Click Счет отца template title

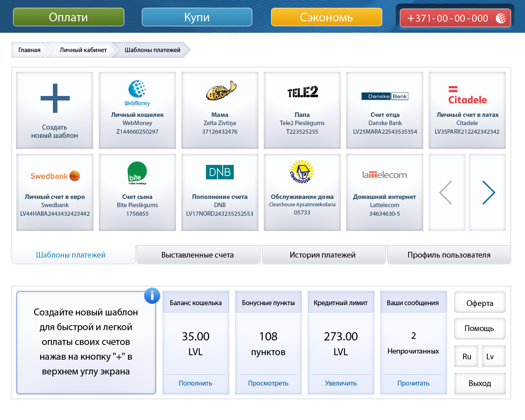point(385,115)
